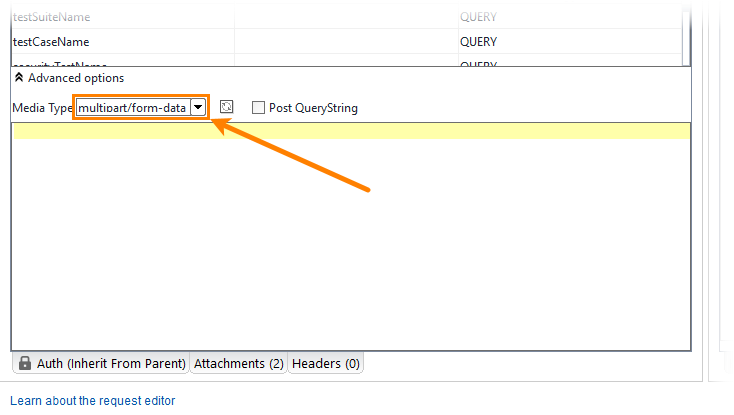
Task: Switch to the Attachments (2) tab
Action: [239, 364]
